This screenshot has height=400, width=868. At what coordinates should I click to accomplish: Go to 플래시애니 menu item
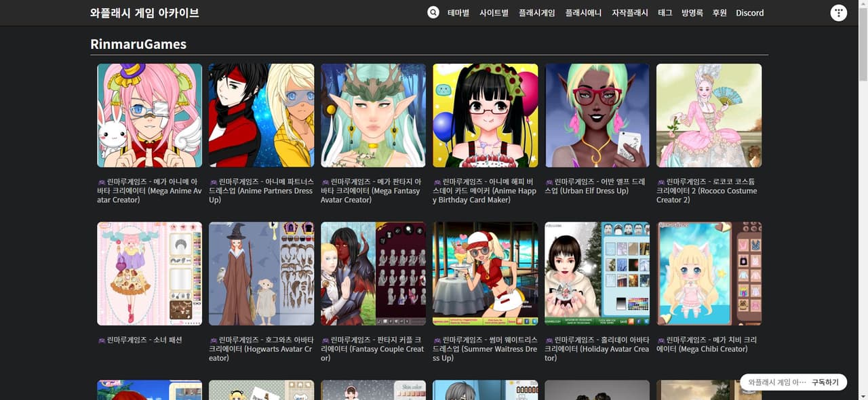(583, 13)
